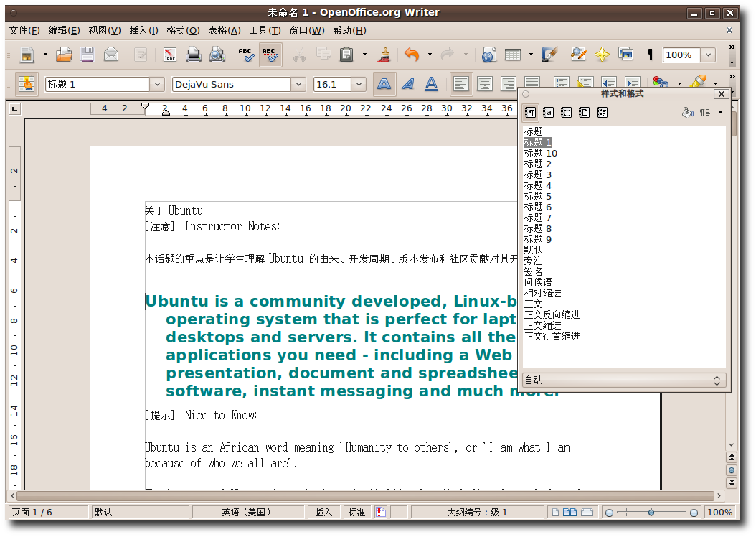Screen dimensions: 756x537
Task: Zoom in with the plus button
Action: click(x=694, y=513)
